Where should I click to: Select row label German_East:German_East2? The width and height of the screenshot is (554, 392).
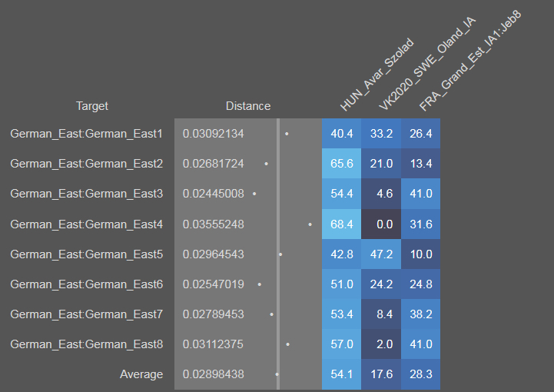click(86, 164)
